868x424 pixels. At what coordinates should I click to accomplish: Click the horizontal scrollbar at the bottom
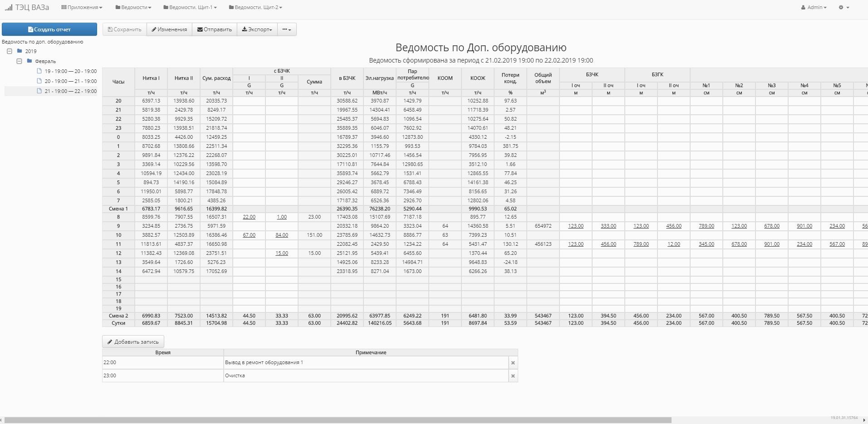click(338, 420)
